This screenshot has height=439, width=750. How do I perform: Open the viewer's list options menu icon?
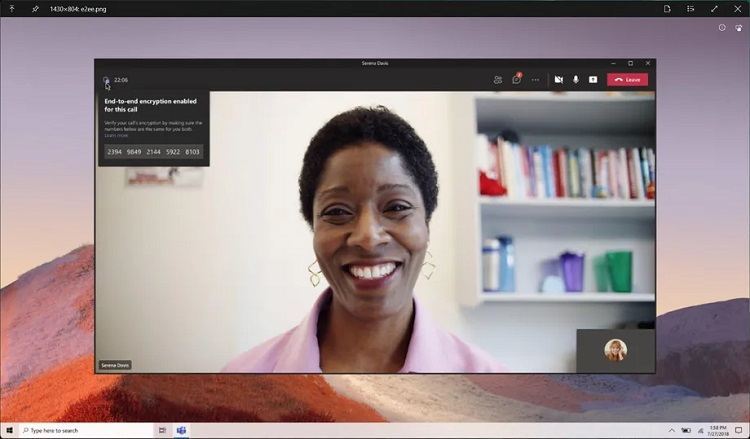pos(690,8)
